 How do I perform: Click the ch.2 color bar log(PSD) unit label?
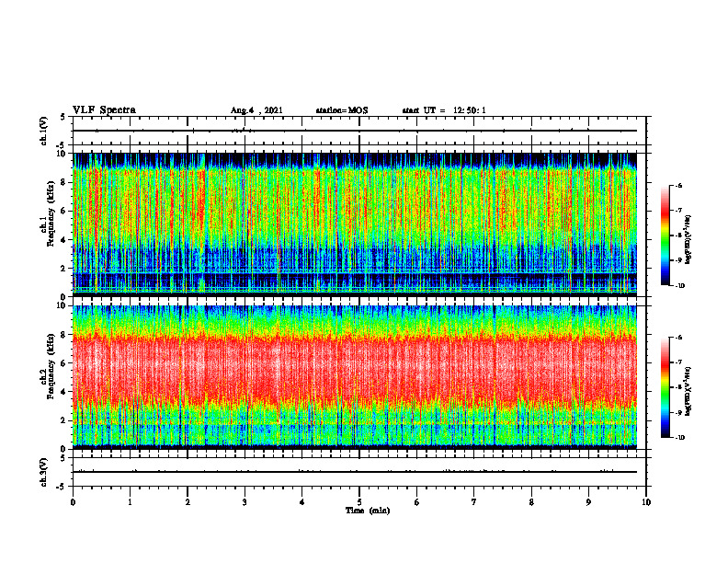tap(689, 391)
